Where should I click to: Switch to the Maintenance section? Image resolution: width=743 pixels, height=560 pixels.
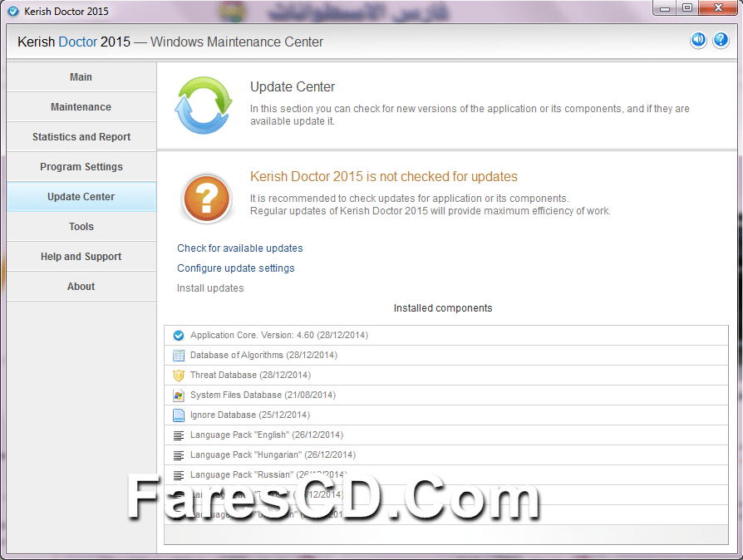(81, 106)
